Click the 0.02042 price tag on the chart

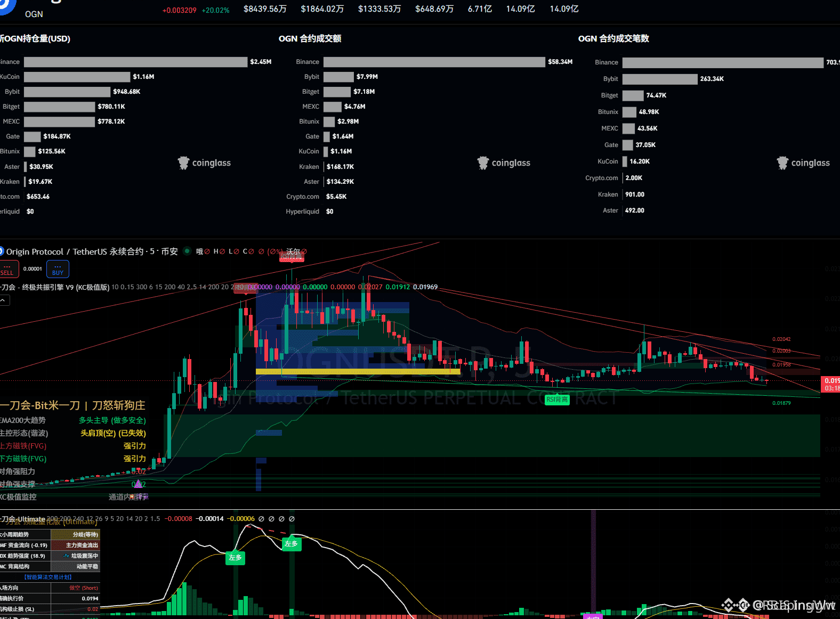(x=781, y=339)
